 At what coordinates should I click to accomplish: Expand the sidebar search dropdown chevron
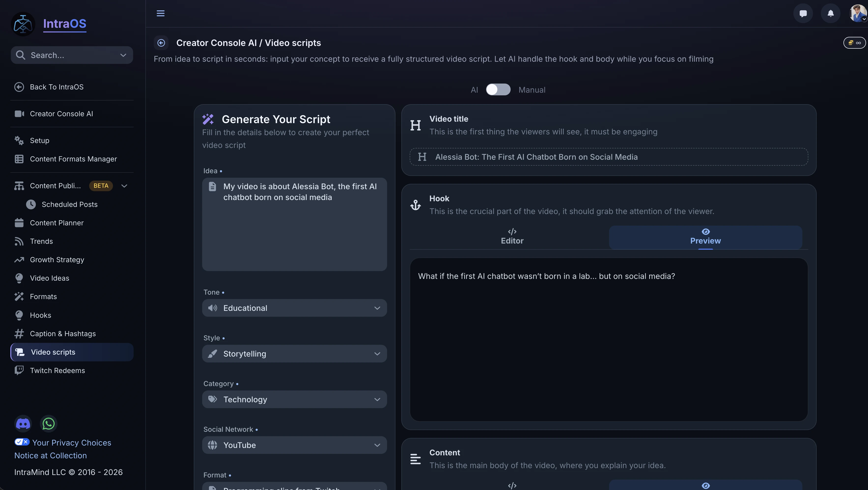point(123,55)
